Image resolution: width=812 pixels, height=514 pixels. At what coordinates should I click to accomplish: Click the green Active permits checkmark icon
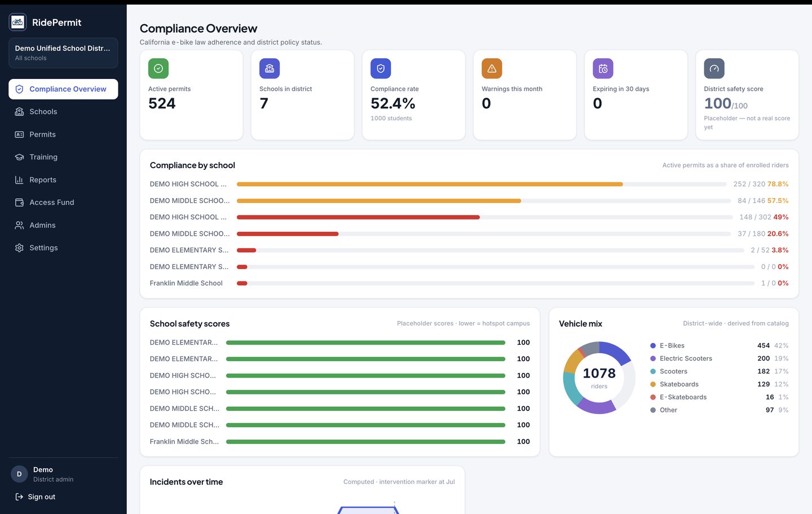coord(158,68)
